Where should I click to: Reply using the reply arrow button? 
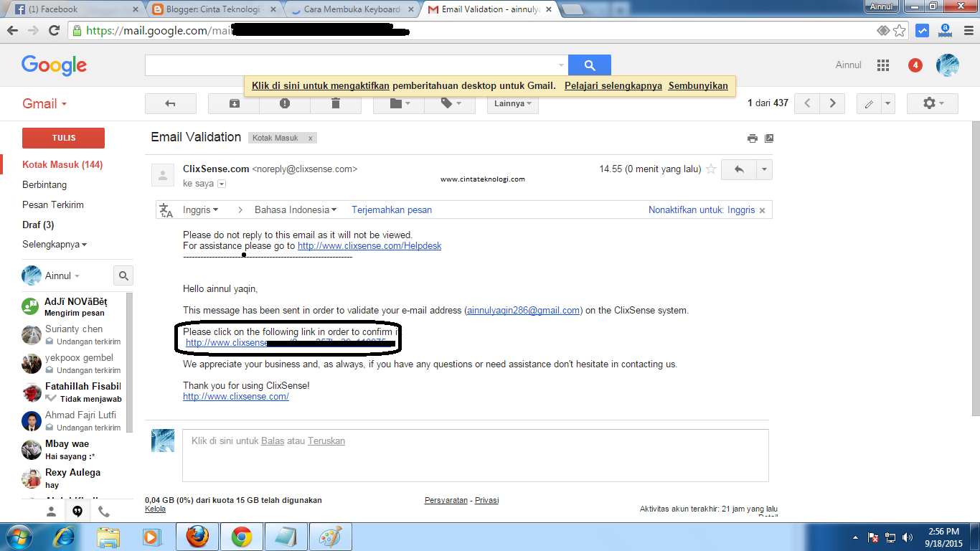[x=739, y=170]
